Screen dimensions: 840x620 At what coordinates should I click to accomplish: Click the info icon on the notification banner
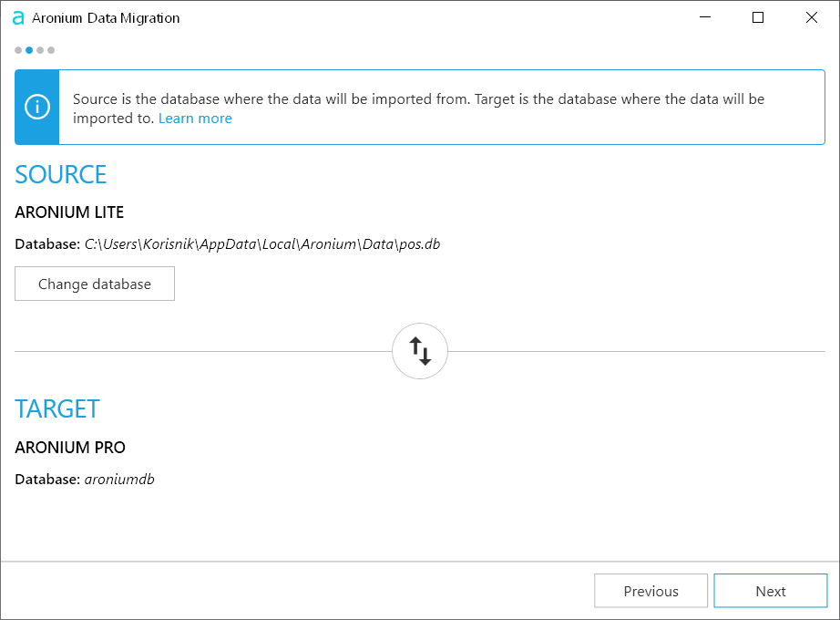pos(36,107)
